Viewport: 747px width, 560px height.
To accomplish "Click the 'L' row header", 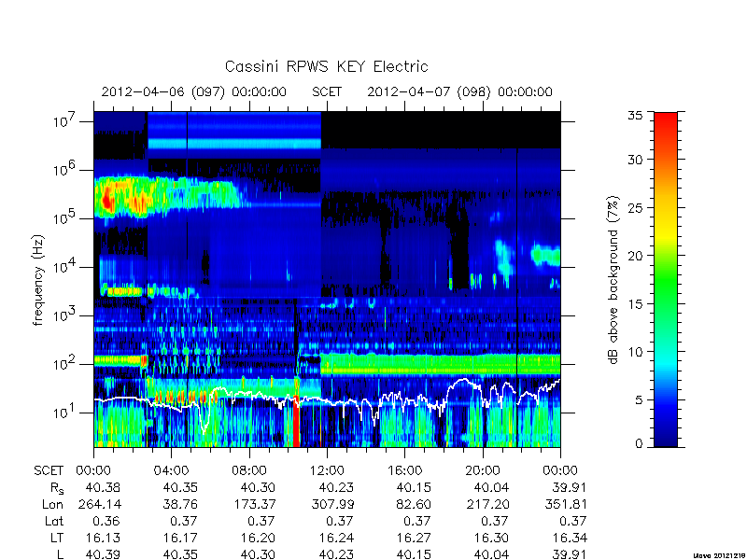I will (x=60, y=554).
